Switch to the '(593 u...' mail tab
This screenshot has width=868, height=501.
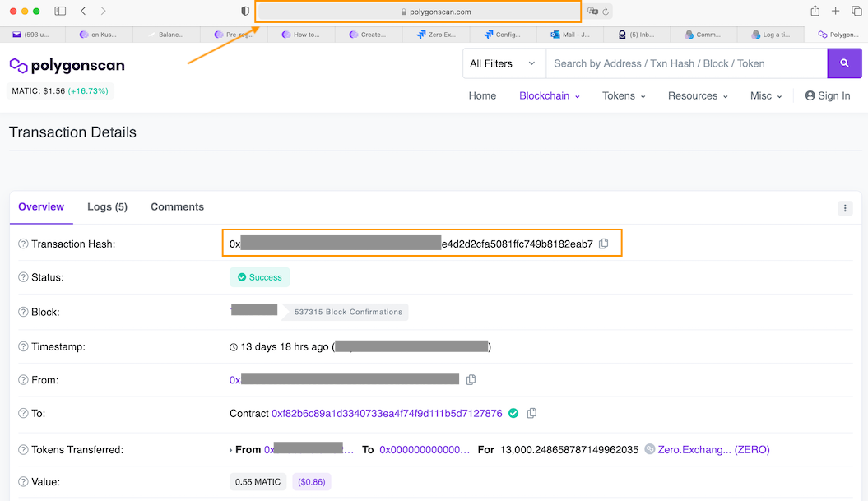pos(32,35)
